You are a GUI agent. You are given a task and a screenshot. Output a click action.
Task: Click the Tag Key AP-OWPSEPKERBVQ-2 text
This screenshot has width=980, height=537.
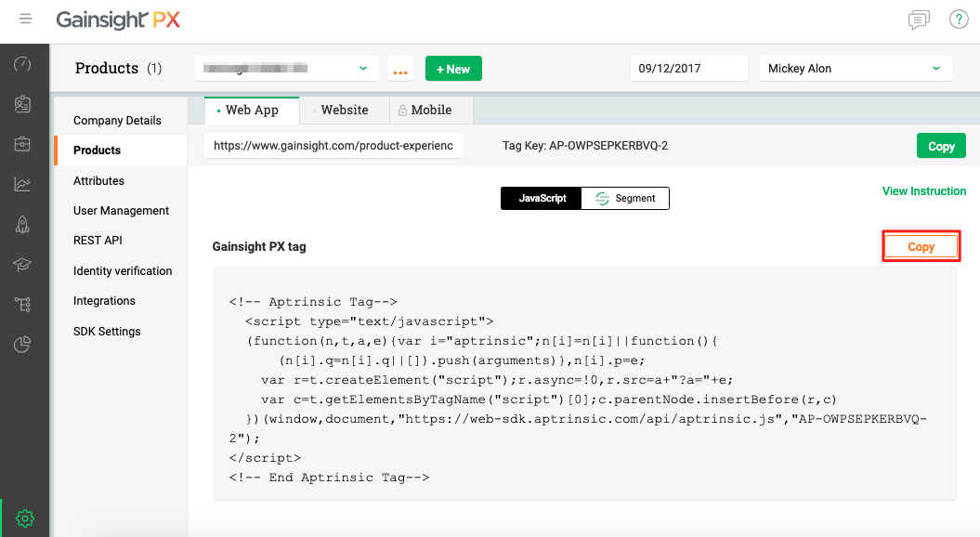click(585, 146)
